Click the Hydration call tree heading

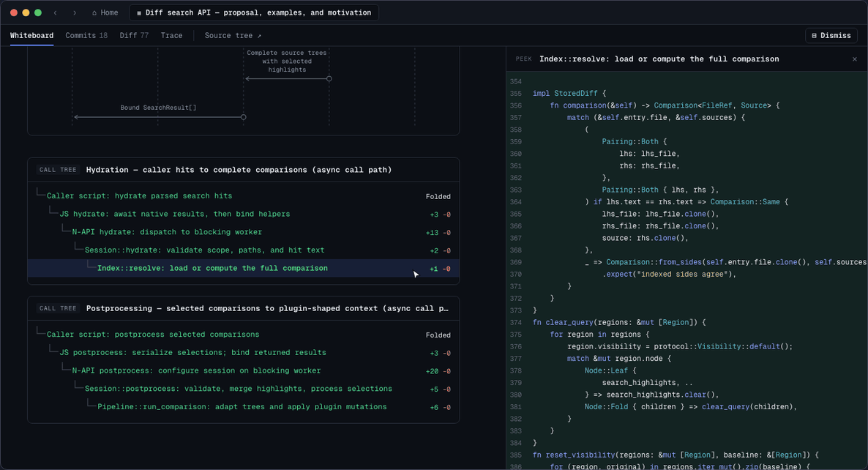coord(239,170)
